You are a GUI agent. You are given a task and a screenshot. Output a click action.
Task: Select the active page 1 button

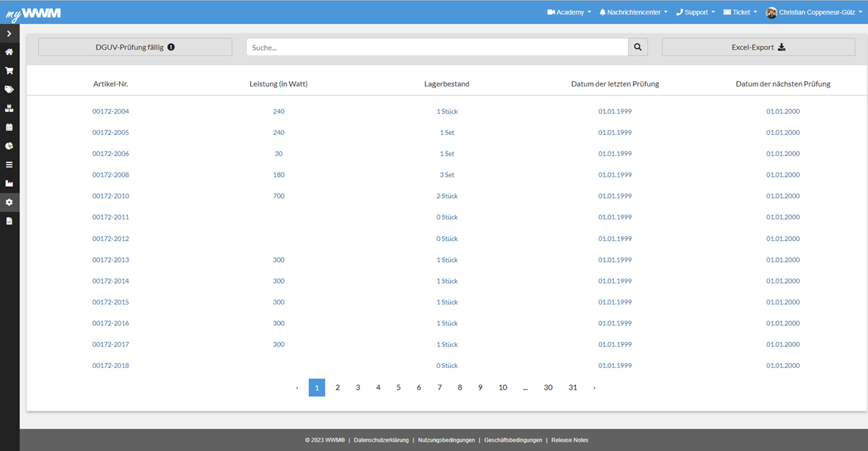coord(317,387)
